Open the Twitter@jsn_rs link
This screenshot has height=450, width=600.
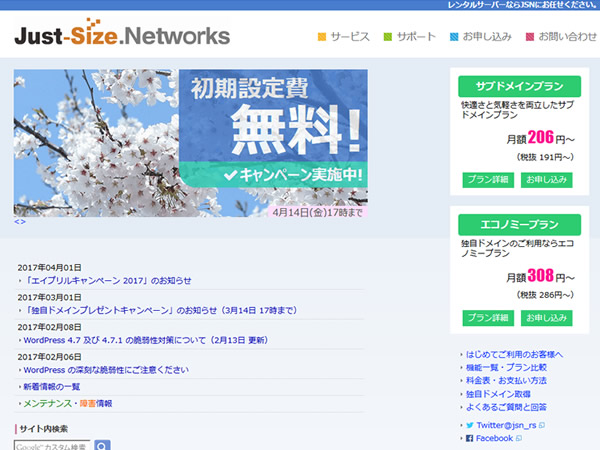[x=506, y=426]
